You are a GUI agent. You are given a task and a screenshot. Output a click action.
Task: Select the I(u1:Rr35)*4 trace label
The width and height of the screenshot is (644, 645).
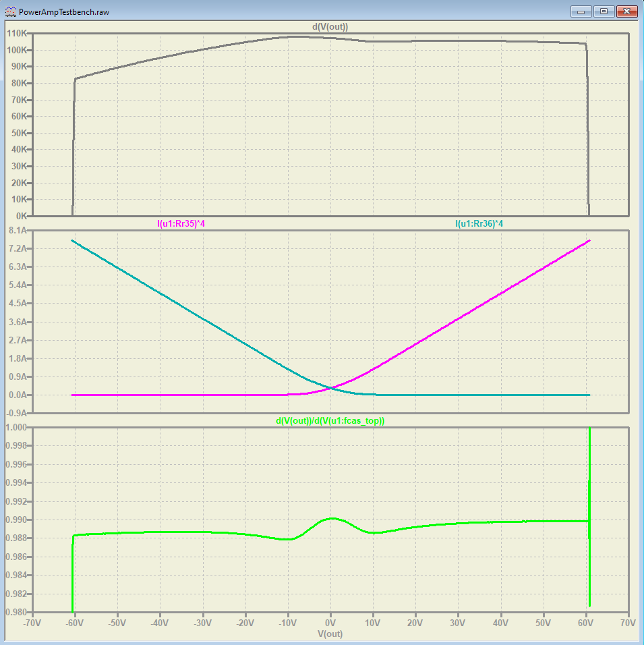tap(181, 223)
